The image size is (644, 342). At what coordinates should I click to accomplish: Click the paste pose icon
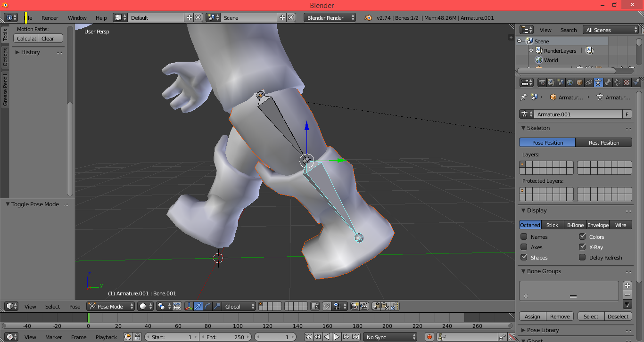[x=385, y=306]
